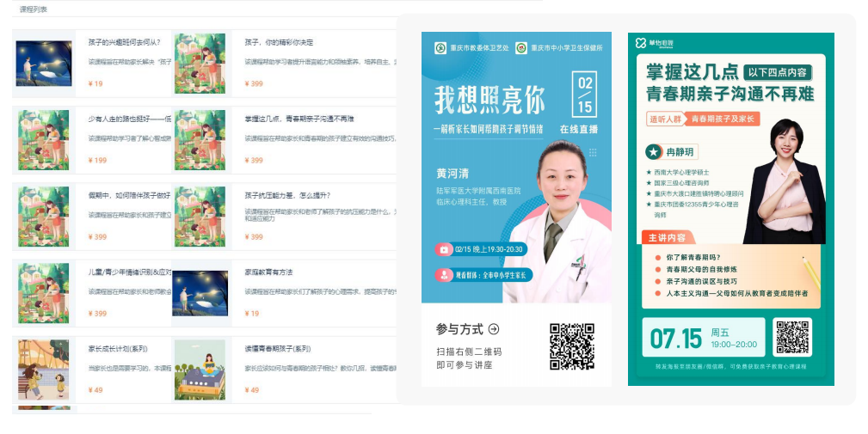Open course title 孩子抗压能力差，怎么提升?
This screenshot has height=434, width=868.
[287, 195]
